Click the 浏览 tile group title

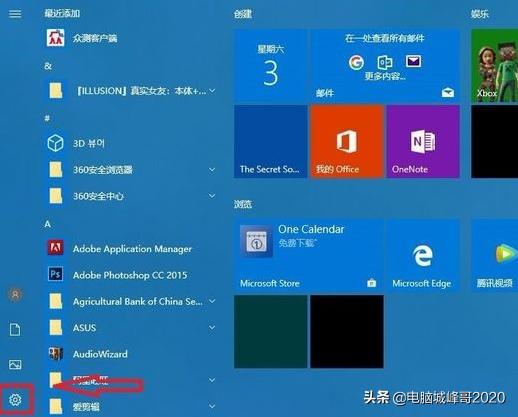[x=243, y=204]
